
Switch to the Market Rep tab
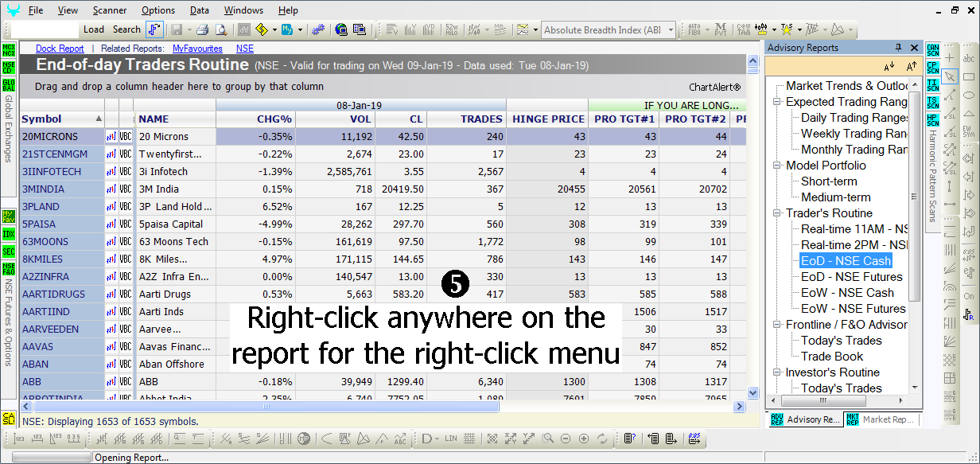tap(880, 419)
